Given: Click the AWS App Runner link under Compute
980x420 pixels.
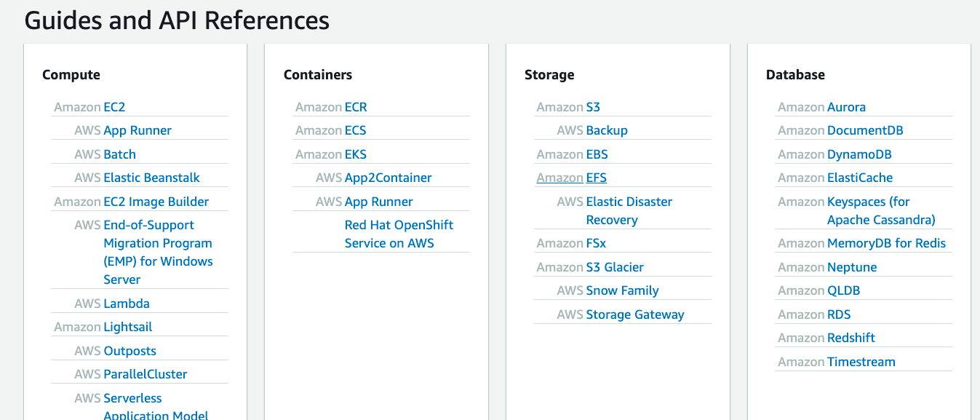Looking at the screenshot, I should point(137,130).
